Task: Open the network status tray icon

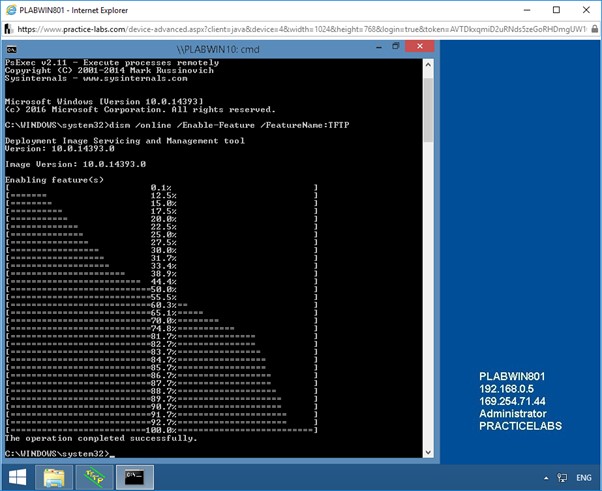Action: [562, 478]
